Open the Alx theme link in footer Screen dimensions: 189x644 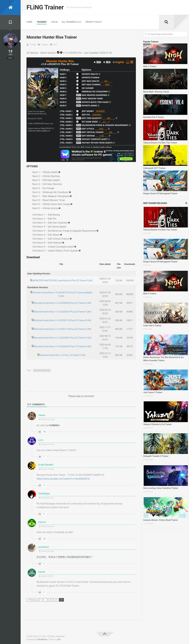[59, 639]
